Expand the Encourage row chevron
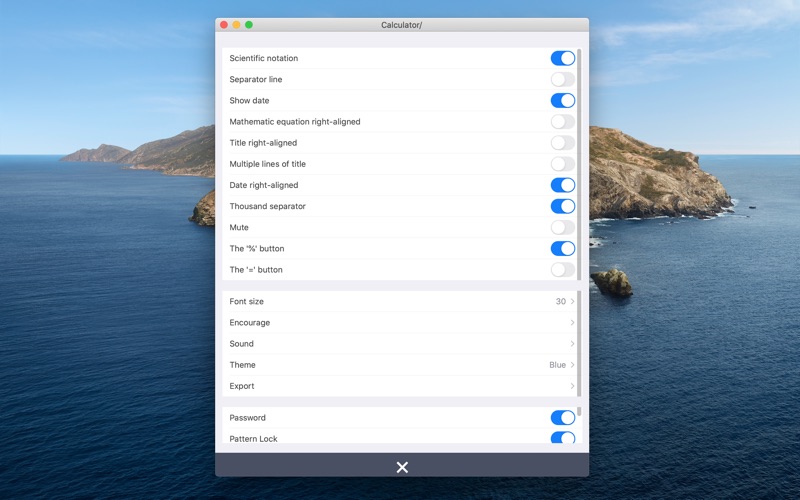This screenshot has height=500, width=800. point(572,322)
